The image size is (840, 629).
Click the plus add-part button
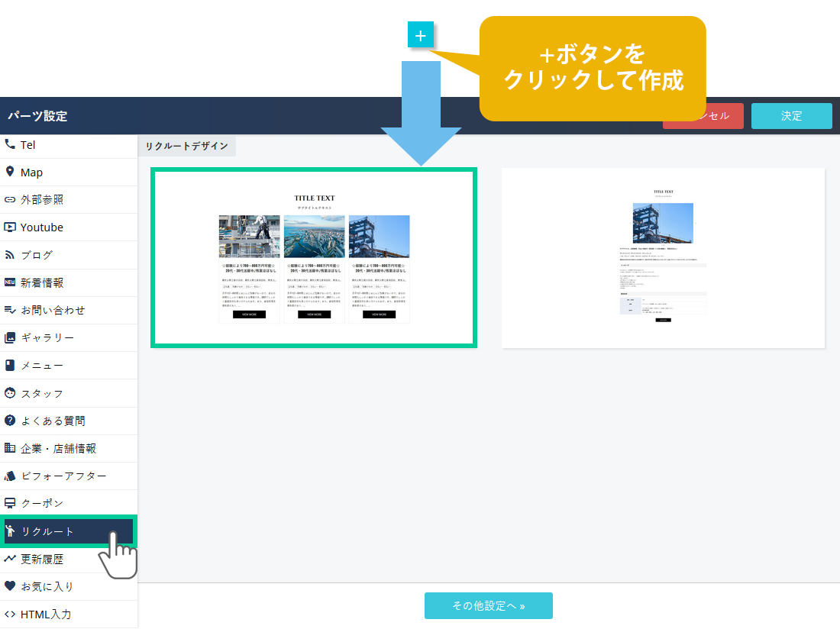click(421, 35)
